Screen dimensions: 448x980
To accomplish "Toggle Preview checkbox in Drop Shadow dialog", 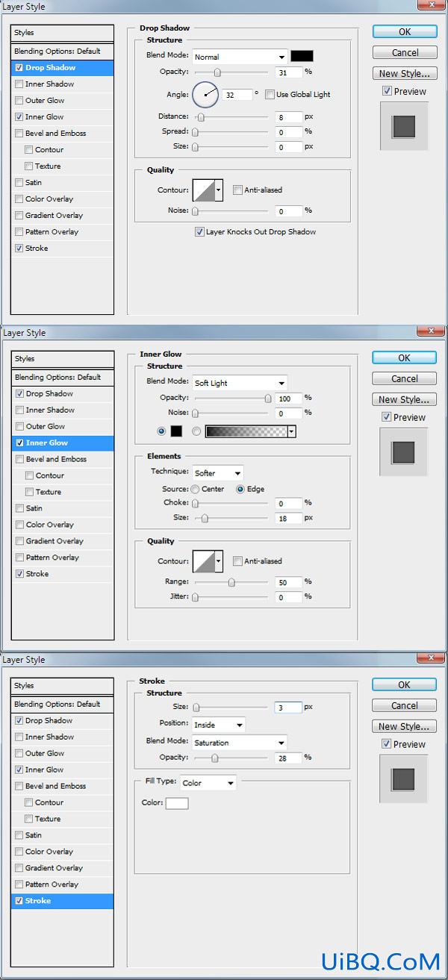I will (x=387, y=91).
